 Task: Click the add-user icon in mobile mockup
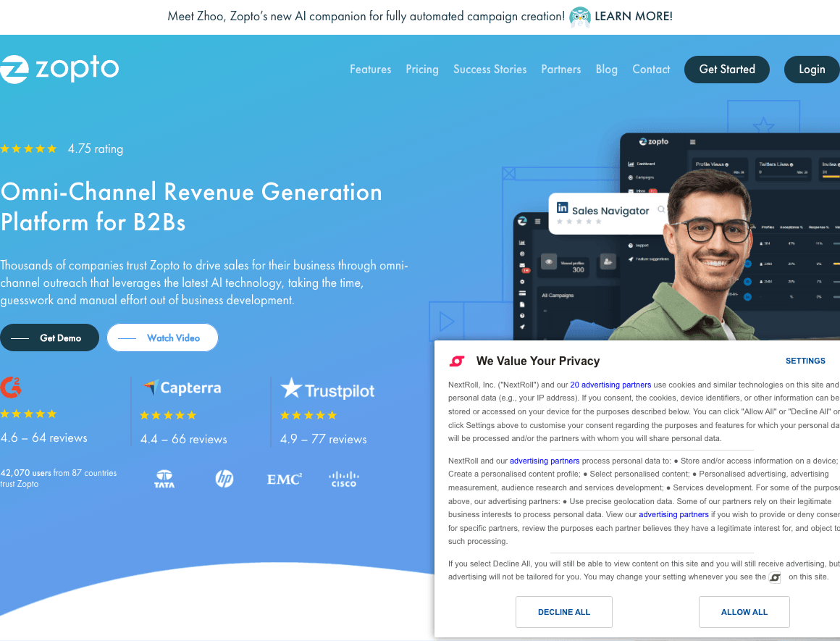[608, 261]
